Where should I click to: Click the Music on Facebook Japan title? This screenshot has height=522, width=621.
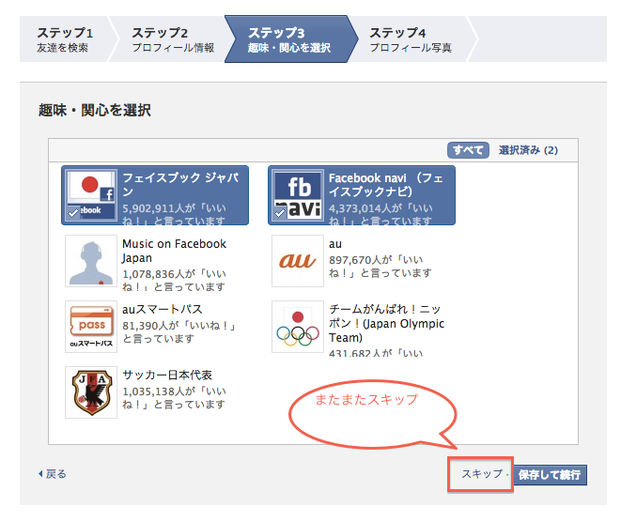point(174,251)
